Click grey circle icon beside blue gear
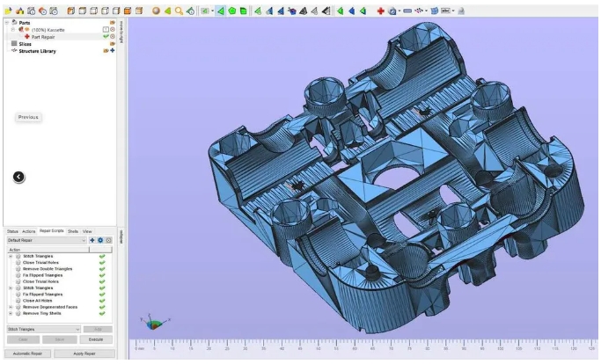The height and width of the screenshot is (364, 601). pyautogui.click(x=109, y=240)
